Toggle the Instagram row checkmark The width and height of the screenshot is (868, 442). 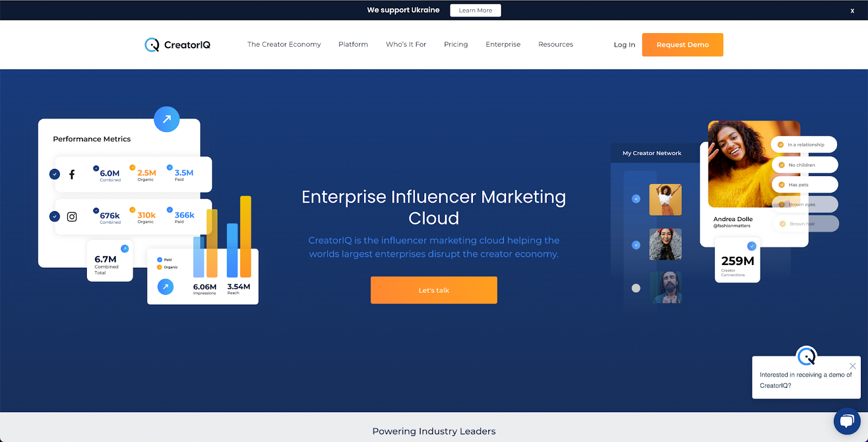pyautogui.click(x=55, y=217)
